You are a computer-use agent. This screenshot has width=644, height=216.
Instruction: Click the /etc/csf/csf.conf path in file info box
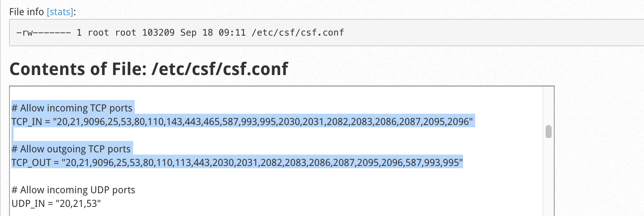[x=298, y=33]
